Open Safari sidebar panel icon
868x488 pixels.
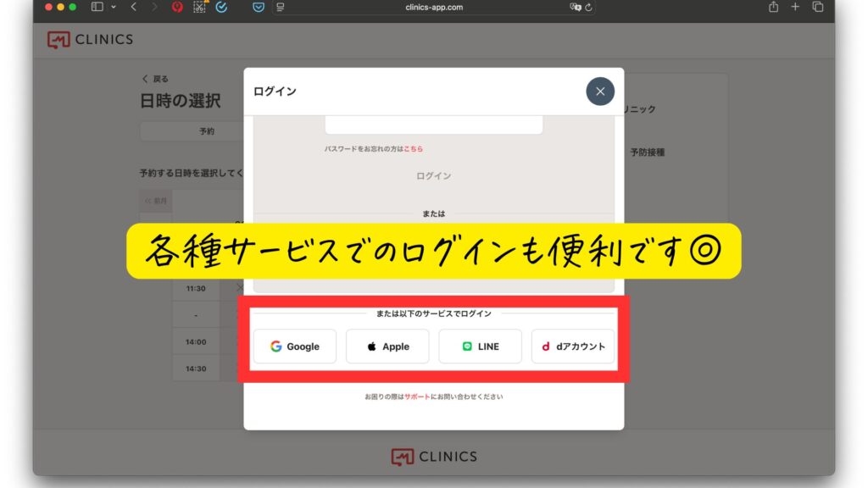point(97,7)
